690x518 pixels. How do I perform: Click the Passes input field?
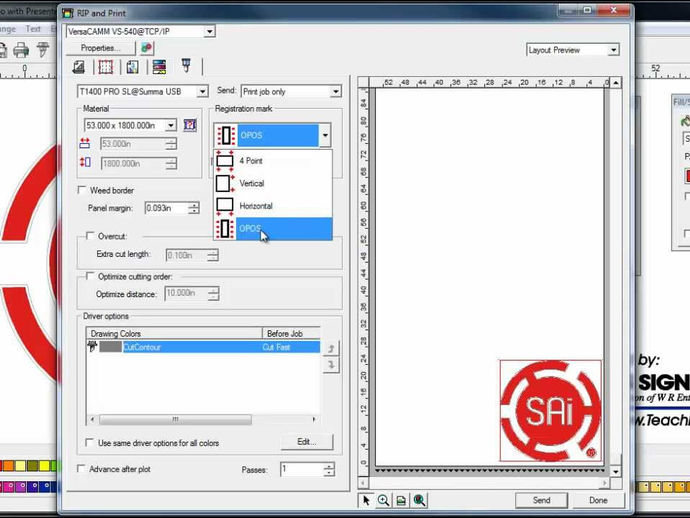click(x=302, y=470)
